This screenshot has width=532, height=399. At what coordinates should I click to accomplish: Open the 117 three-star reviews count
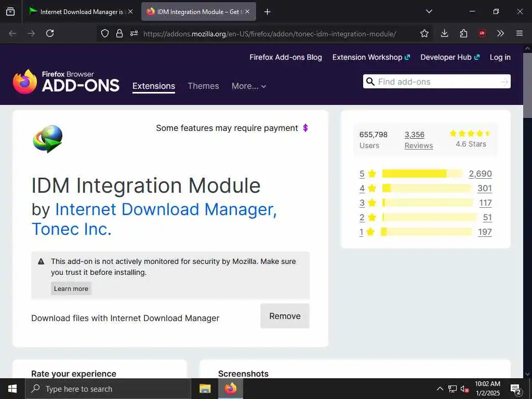486,203
